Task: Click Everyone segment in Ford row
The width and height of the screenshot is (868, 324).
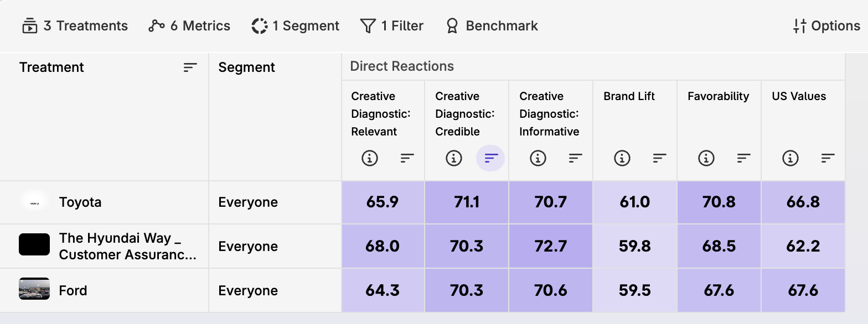Action: tap(248, 291)
